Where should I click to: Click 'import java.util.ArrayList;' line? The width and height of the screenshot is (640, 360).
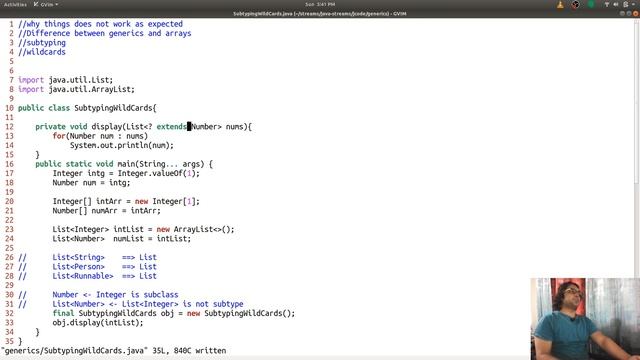point(76,89)
